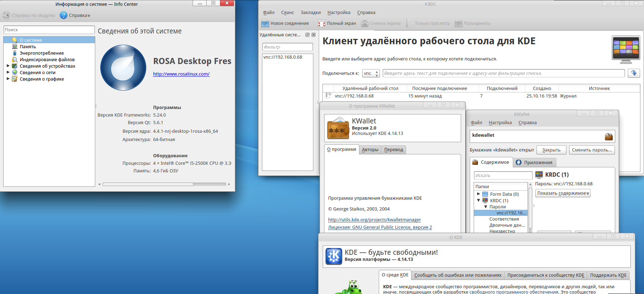Open the utils.kde.org kwalletmanager link
Image resolution: width=644 pixels, height=294 pixels.
click(x=374, y=220)
